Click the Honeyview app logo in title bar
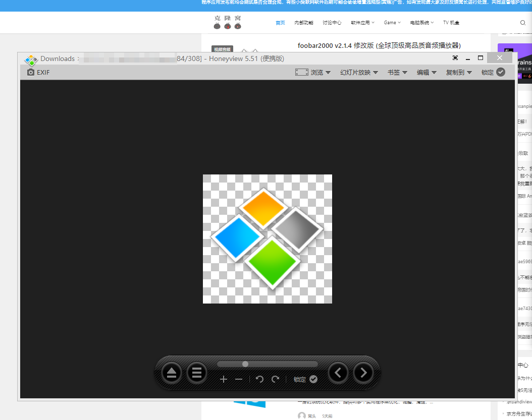 coord(31,59)
